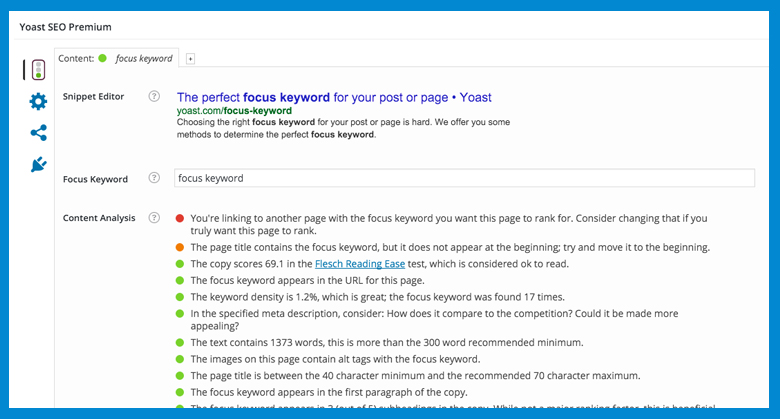Open the gear advanced settings tab

pos(38,102)
